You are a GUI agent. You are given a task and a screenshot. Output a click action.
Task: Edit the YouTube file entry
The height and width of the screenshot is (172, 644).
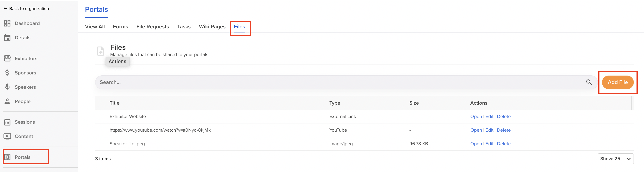(x=489, y=130)
